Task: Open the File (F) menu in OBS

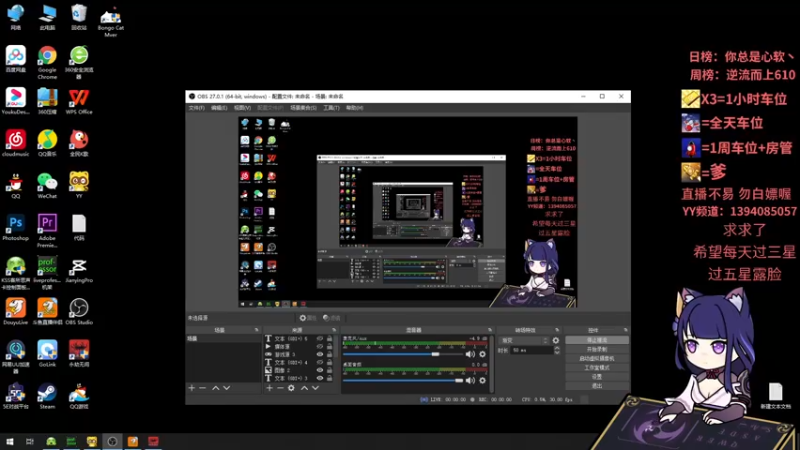Action: click(x=196, y=108)
